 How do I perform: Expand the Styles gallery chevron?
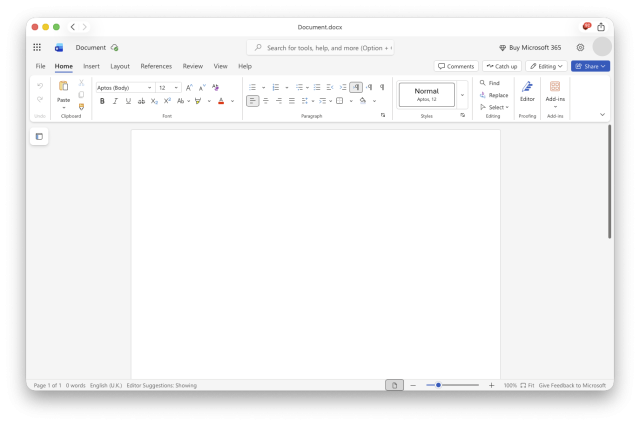(x=462, y=95)
